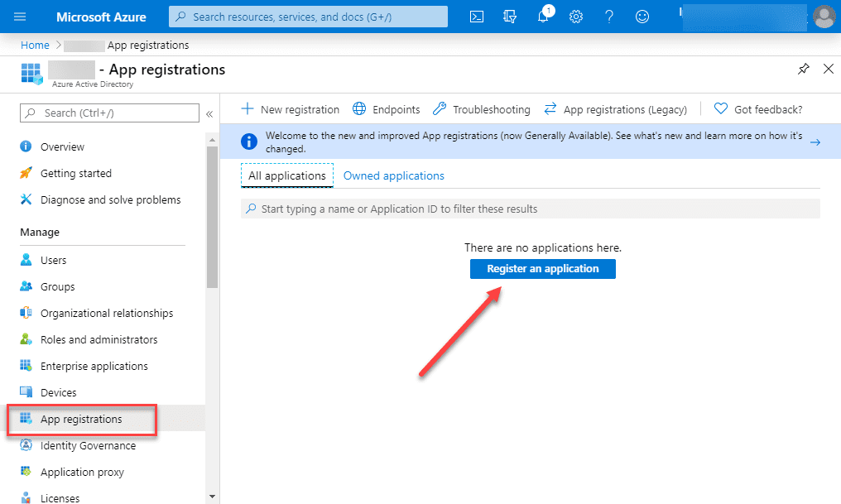Switch to the Owned applications tab
This screenshot has height=504, width=841.
tap(393, 175)
